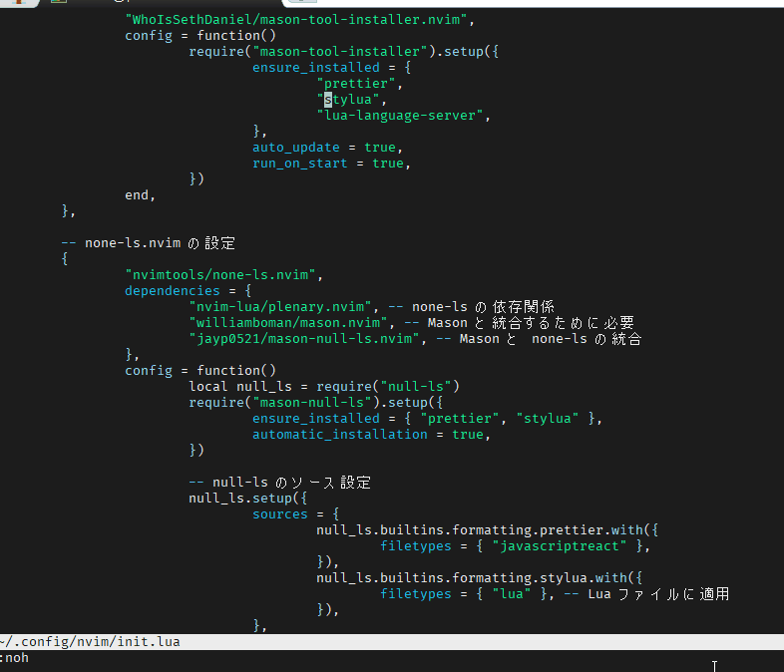
Task: Click ensure_installed = { "prettier", "stylua" } line
Action: 427,418
